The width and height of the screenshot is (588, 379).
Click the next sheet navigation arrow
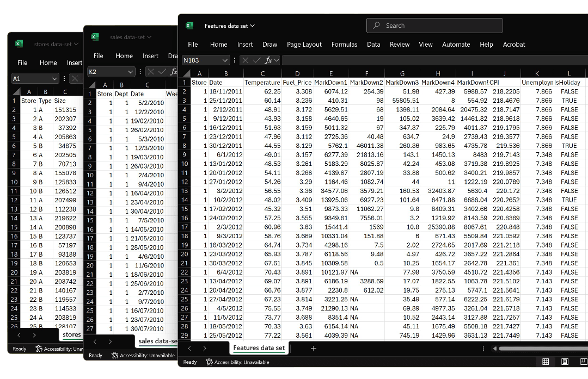(x=205, y=348)
